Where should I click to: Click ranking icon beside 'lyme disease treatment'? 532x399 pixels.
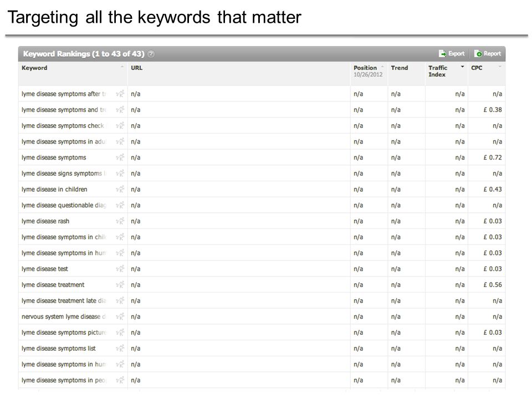tap(120, 285)
